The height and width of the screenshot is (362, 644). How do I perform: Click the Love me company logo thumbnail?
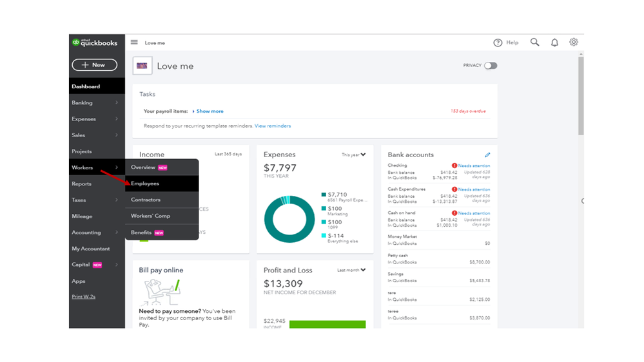coord(142,66)
